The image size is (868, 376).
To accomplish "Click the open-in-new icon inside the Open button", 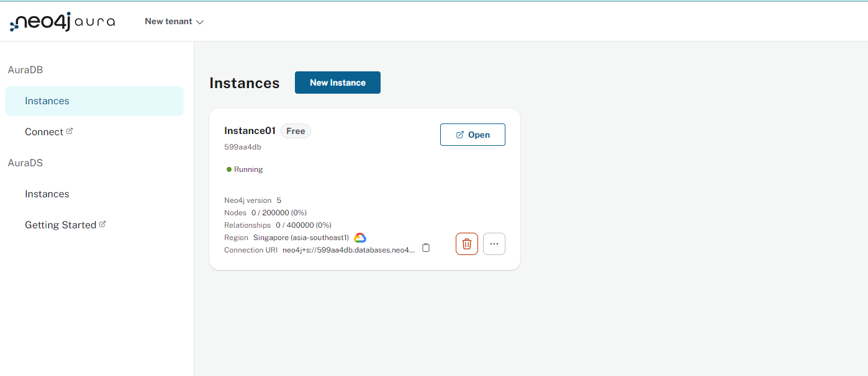I will [x=459, y=134].
